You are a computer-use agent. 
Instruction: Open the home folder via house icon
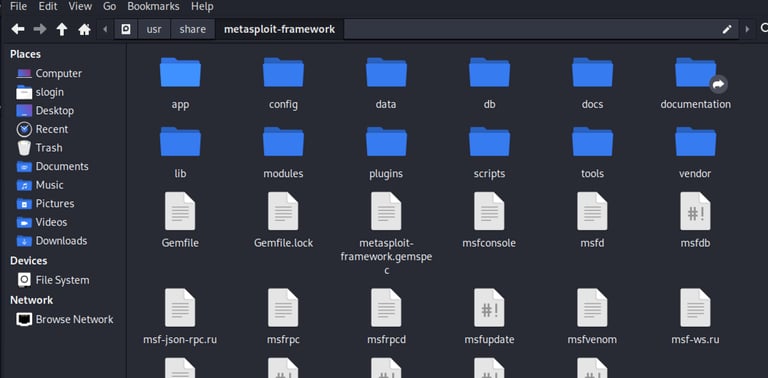pyautogui.click(x=84, y=29)
